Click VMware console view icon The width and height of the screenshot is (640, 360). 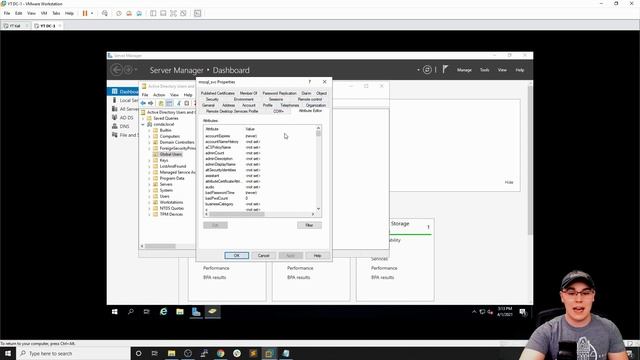click(x=198, y=13)
